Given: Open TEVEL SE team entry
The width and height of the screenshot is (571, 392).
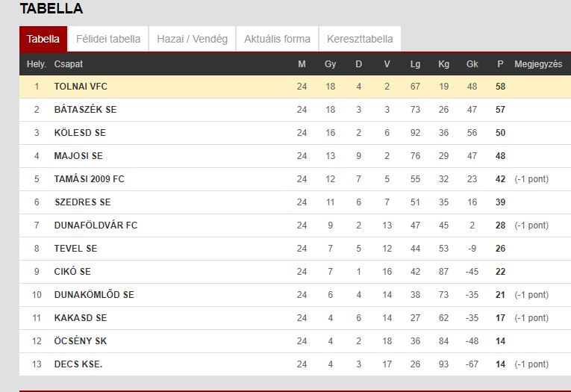Looking at the screenshot, I should coord(75,249).
